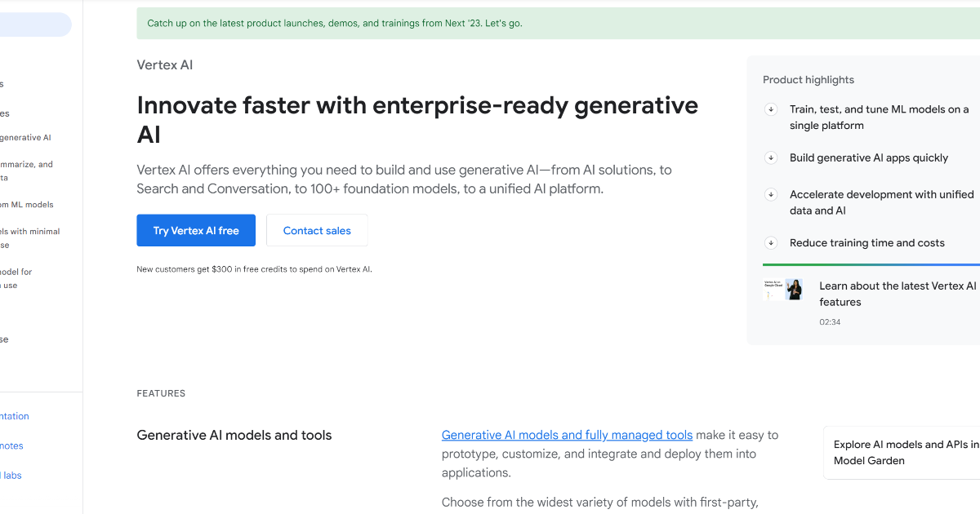
Task: Click the release notes link in the sidebar
Action: 11,445
